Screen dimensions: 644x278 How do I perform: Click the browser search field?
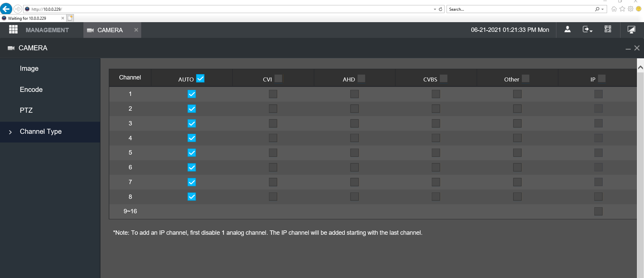(520, 9)
